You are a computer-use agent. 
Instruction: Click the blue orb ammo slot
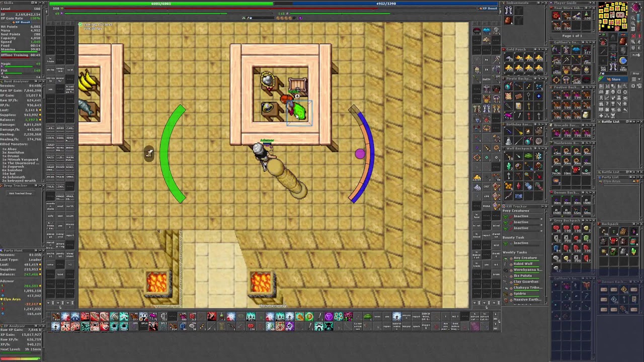(x=623, y=60)
